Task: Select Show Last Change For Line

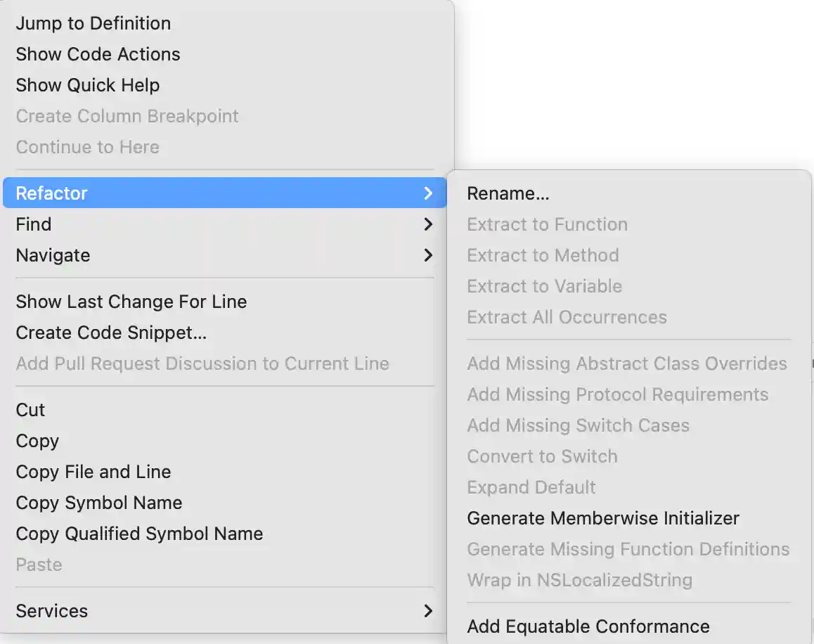Action: (131, 302)
